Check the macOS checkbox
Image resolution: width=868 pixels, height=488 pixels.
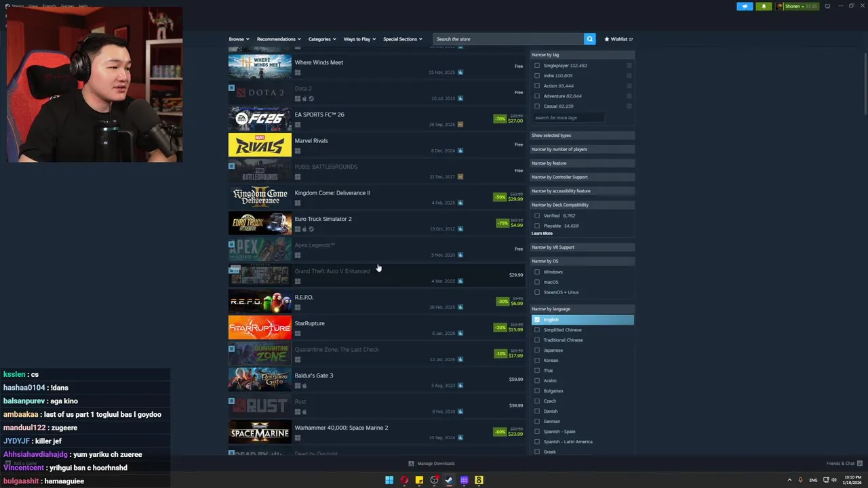pyautogui.click(x=537, y=282)
